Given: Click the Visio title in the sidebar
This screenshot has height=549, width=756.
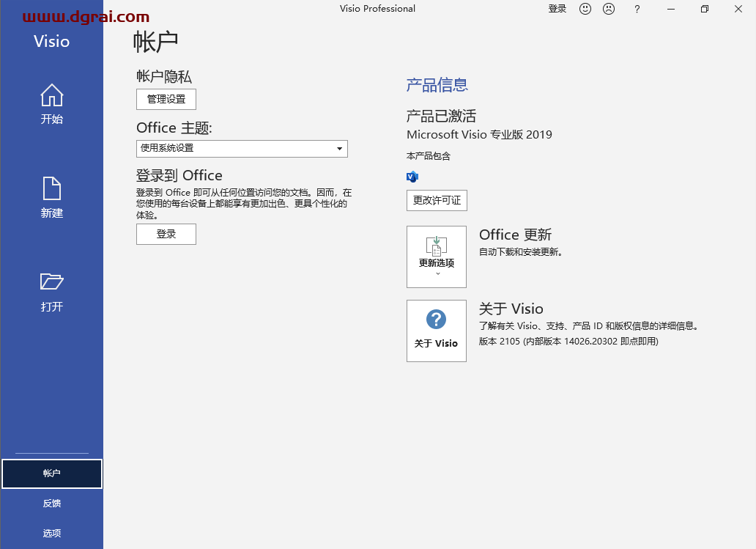Looking at the screenshot, I should pos(51,42).
